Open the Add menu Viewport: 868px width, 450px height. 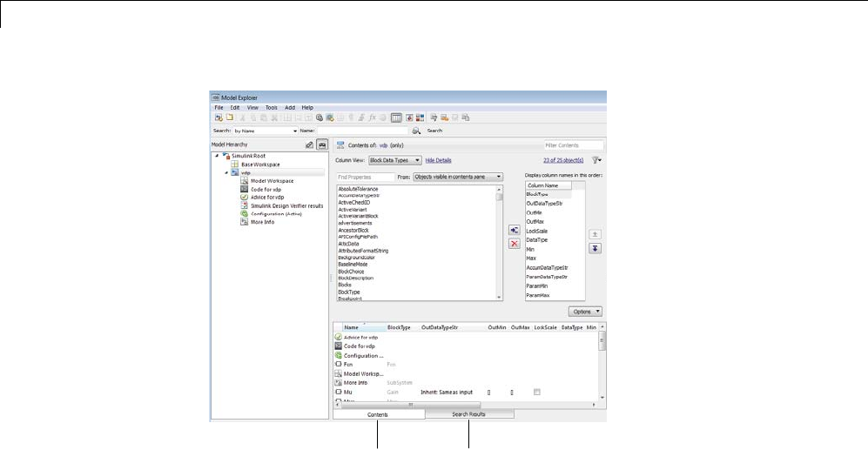pos(290,107)
